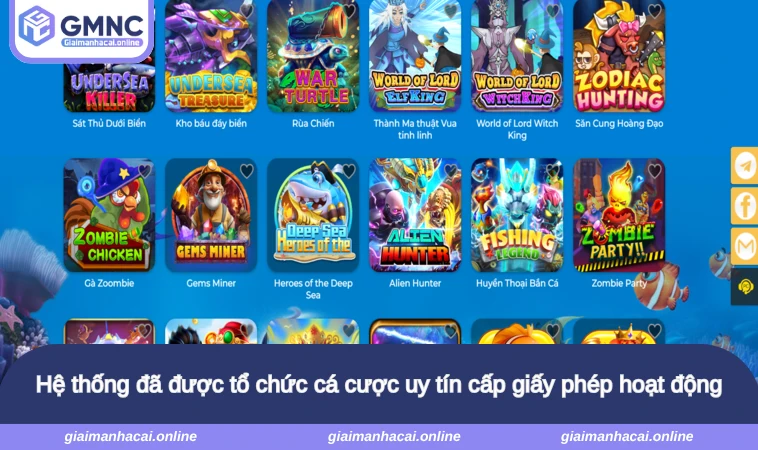Click the Undersea Treasure game tile
This screenshot has height=450, width=758.
(x=211, y=55)
